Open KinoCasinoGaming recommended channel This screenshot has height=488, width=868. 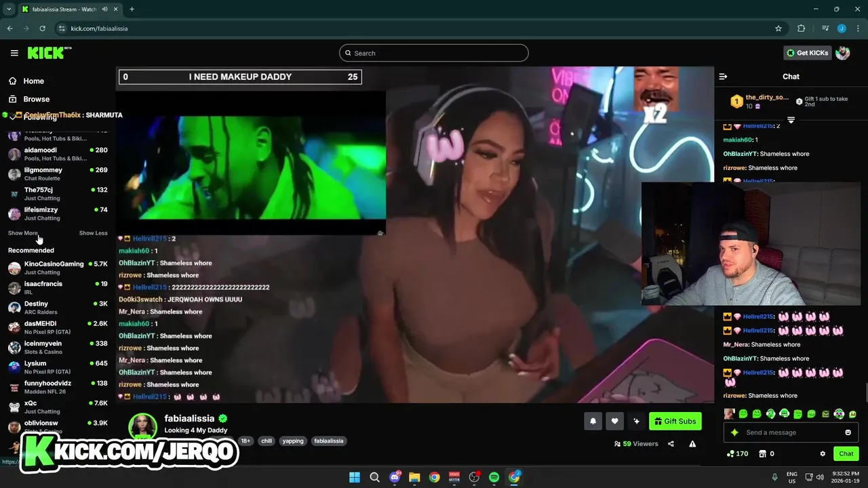(58, 268)
